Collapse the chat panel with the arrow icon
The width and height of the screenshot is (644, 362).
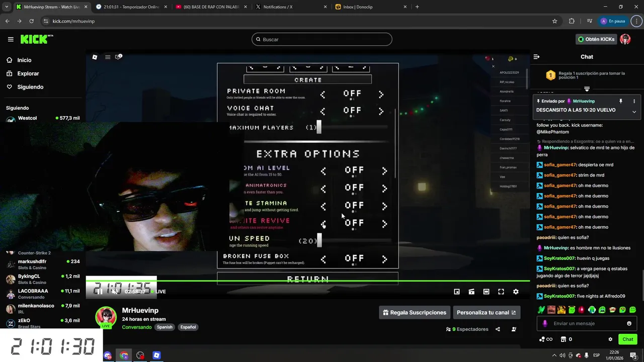536,57
